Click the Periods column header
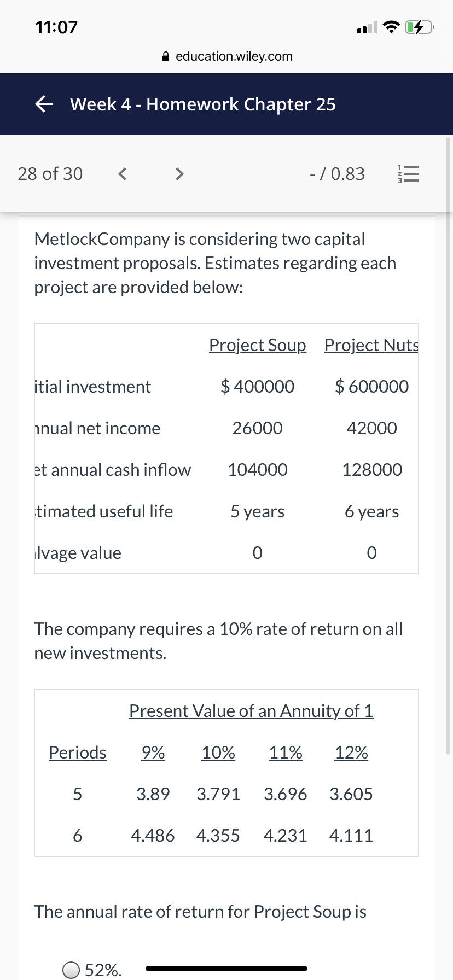 [x=78, y=752]
